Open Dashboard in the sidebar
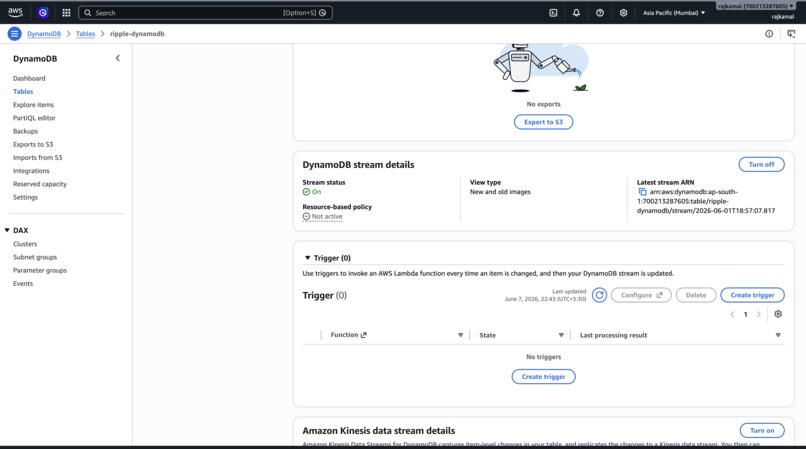This screenshot has width=806, height=449. click(x=29, y=78)
